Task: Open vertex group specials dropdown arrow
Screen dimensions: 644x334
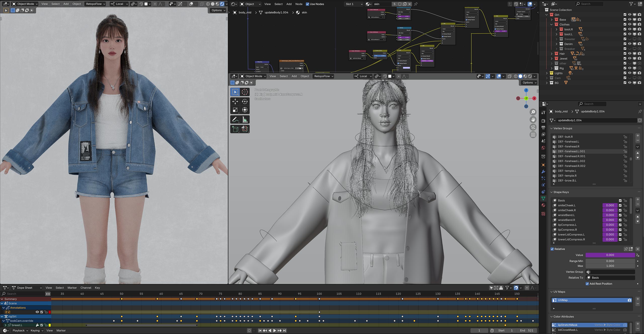Action: [638, 147]
